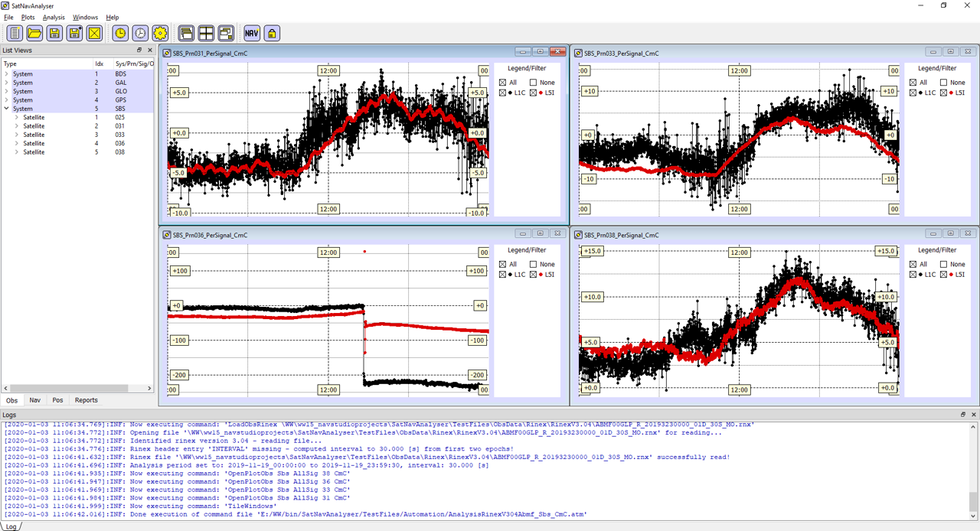Click the padlock toolbar icon
This screenshot has width=980, height=531.
coord(272,33)
